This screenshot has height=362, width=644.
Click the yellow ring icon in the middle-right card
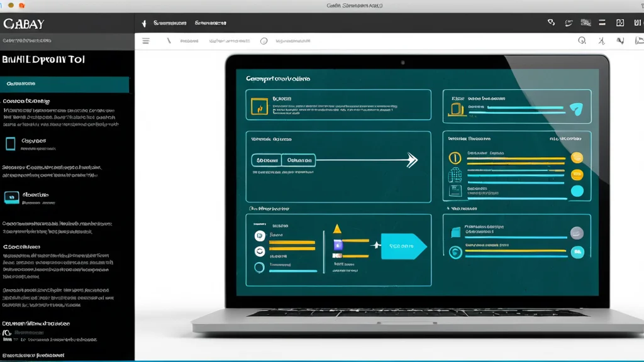pos(455,158)
